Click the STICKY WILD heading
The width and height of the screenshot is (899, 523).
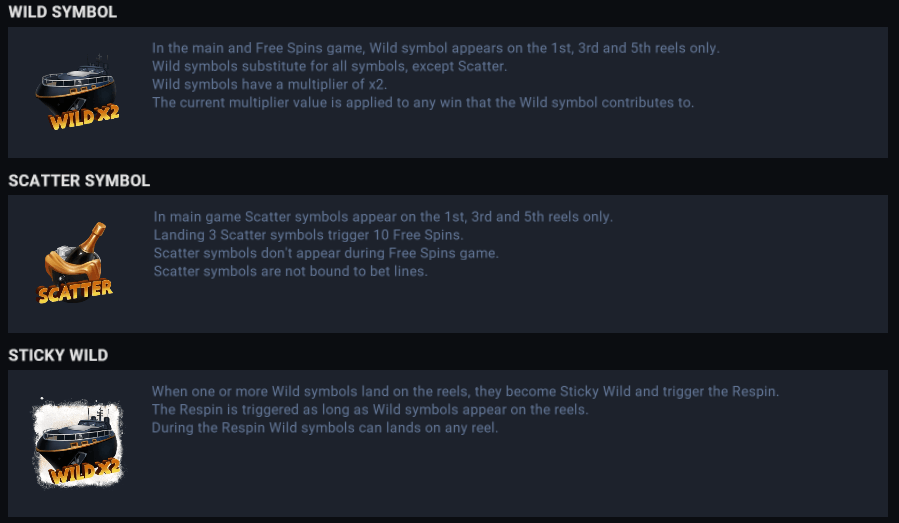tap(58, 355)
